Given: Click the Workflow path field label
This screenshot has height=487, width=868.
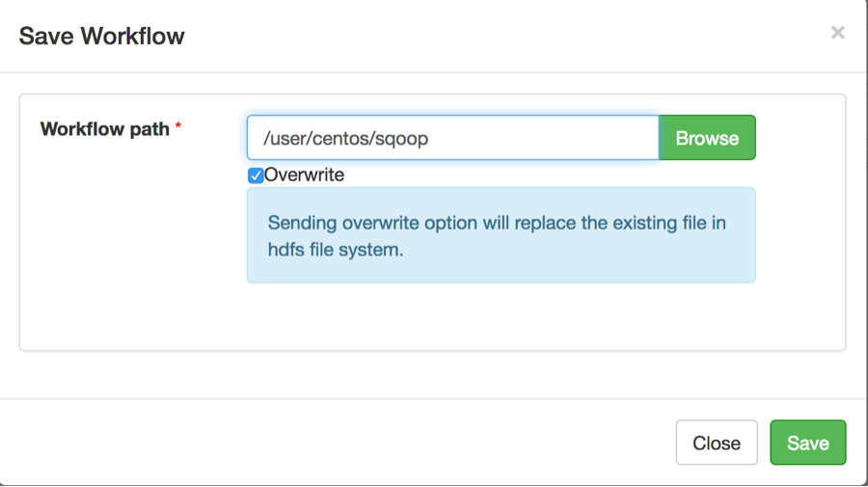Looking at the screenshot, I should [105, 128].
